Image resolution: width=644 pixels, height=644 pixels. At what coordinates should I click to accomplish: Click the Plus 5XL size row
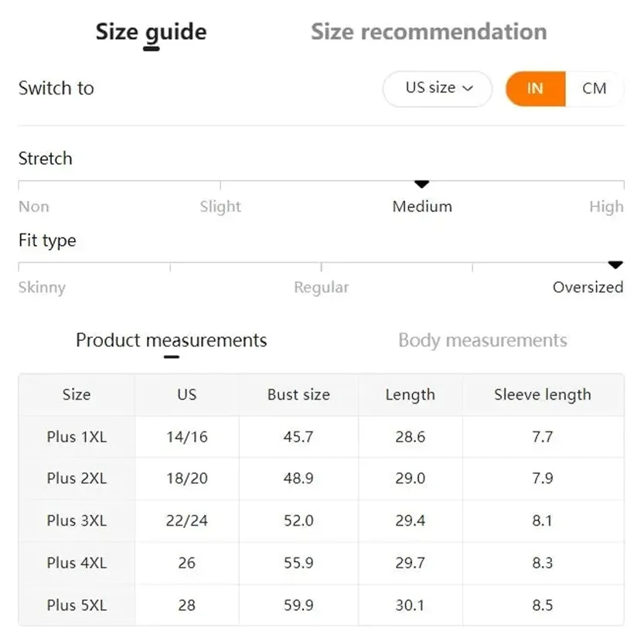tap(321, 605)
